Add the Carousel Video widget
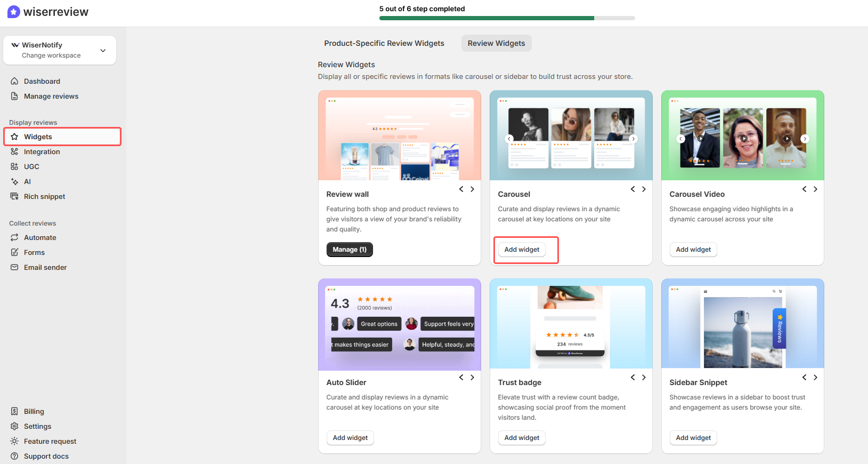 [x=693, y=250]
